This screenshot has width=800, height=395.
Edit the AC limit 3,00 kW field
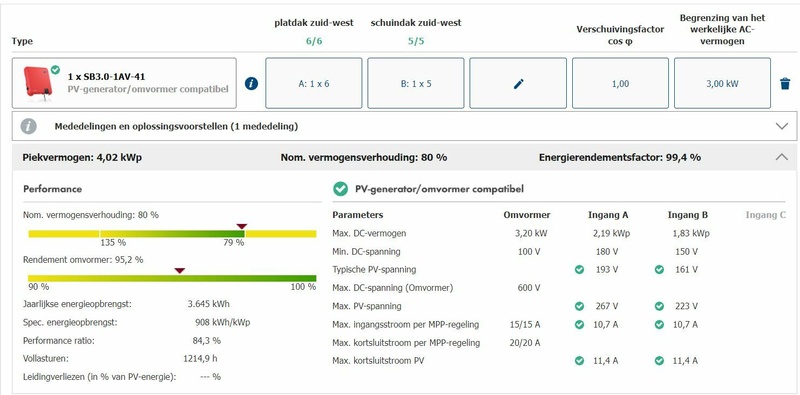click(722, 83)
